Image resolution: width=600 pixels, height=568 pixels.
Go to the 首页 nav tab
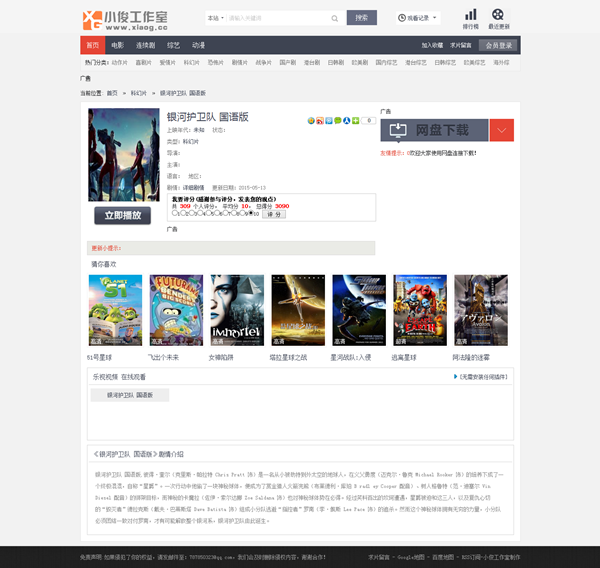[x=93, y=45]
